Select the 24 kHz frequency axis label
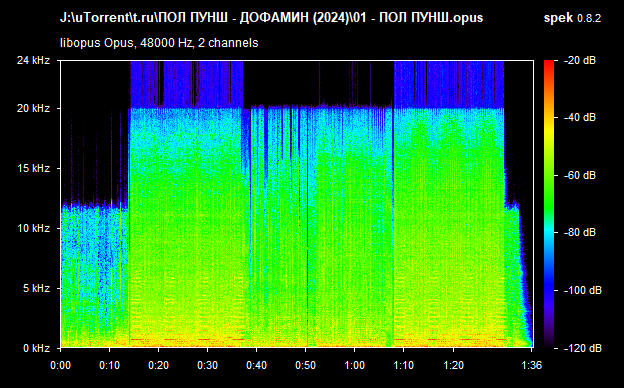624x388 pixels. pos(33,60)
